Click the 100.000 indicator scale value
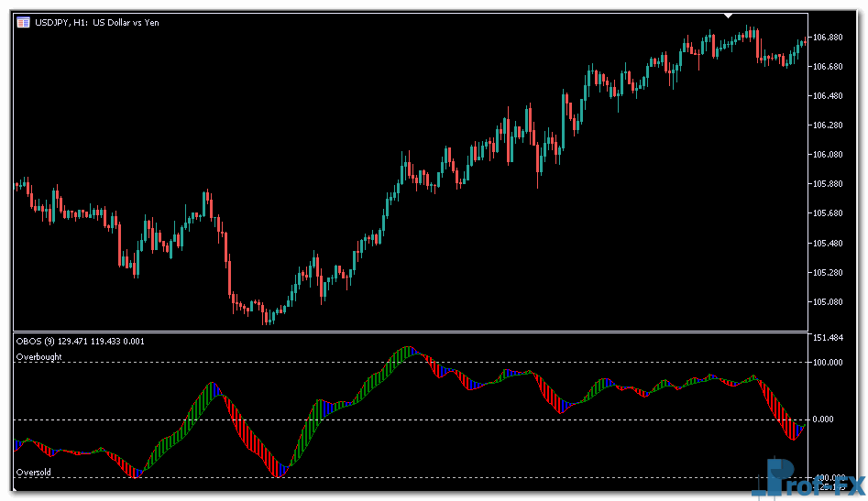868x501 pixels. click(828, 363)
